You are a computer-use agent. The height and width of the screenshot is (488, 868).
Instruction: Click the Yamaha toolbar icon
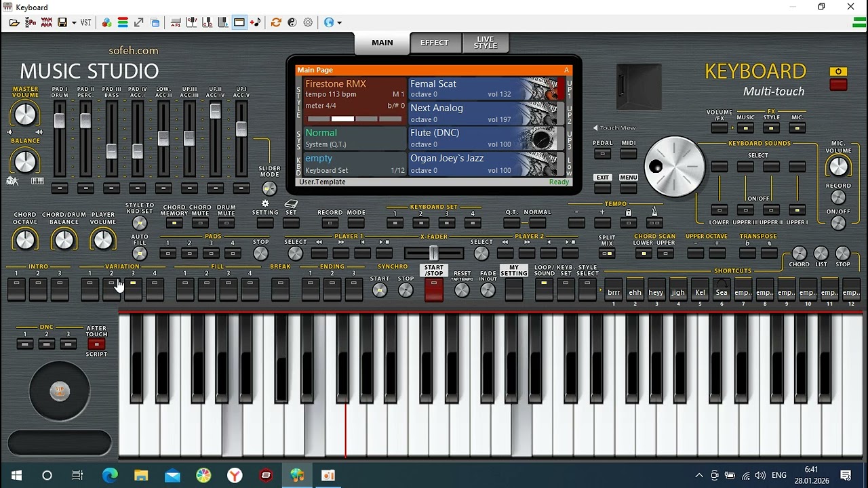pyautogui.click(x=46, y=22)
